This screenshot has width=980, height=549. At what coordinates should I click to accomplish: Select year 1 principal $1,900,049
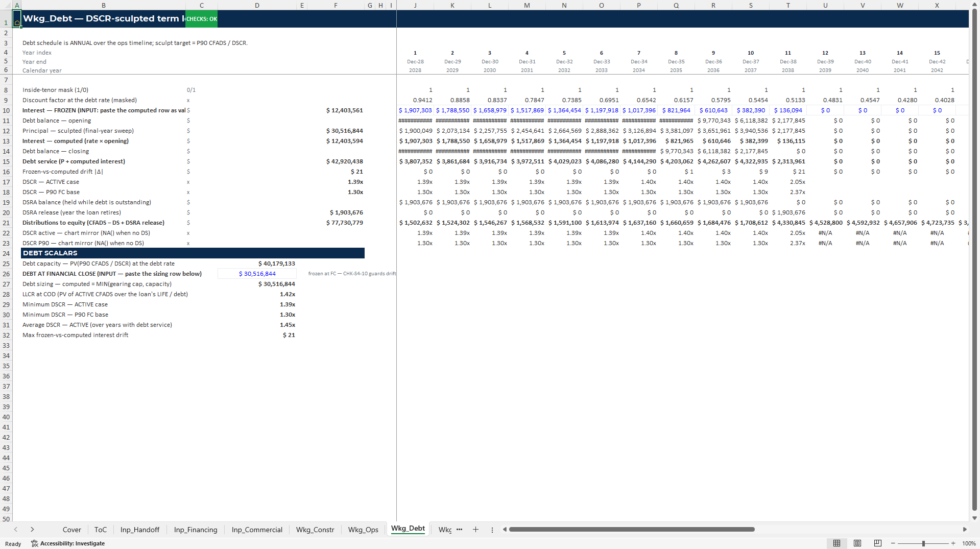(415, 131)
